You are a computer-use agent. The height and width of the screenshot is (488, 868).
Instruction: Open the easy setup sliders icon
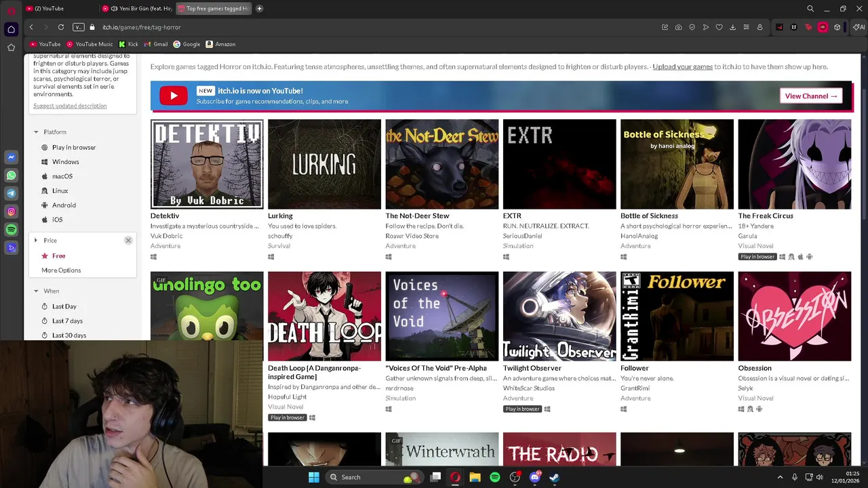pos(746,27)
